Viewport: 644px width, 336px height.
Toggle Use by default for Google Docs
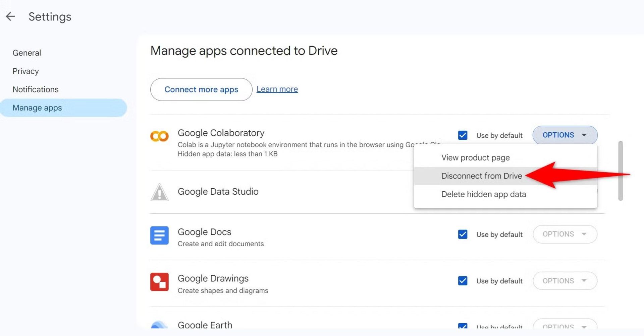(x=463, y=234)
